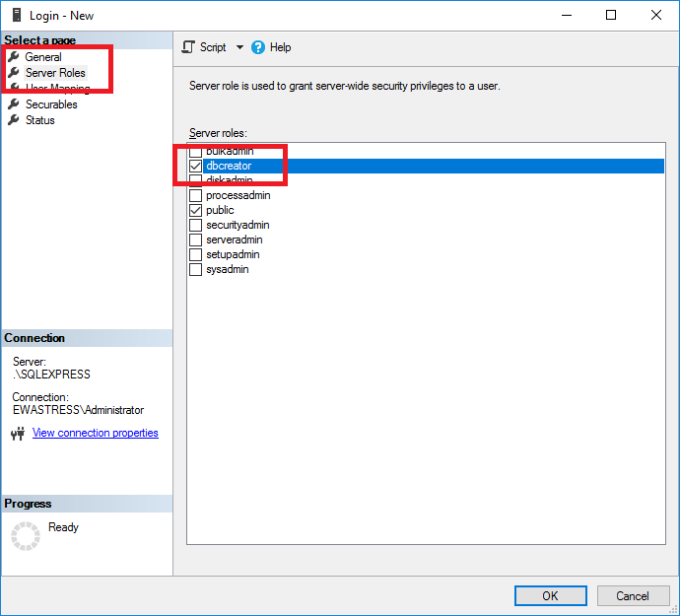
Task: Click the wrench icon beside Status
Action: [14, 120]
